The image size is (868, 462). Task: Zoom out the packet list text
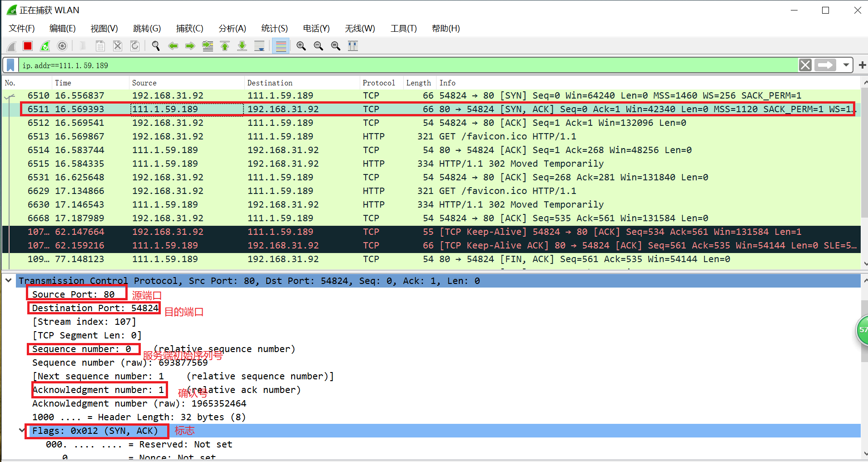[318, 46]
